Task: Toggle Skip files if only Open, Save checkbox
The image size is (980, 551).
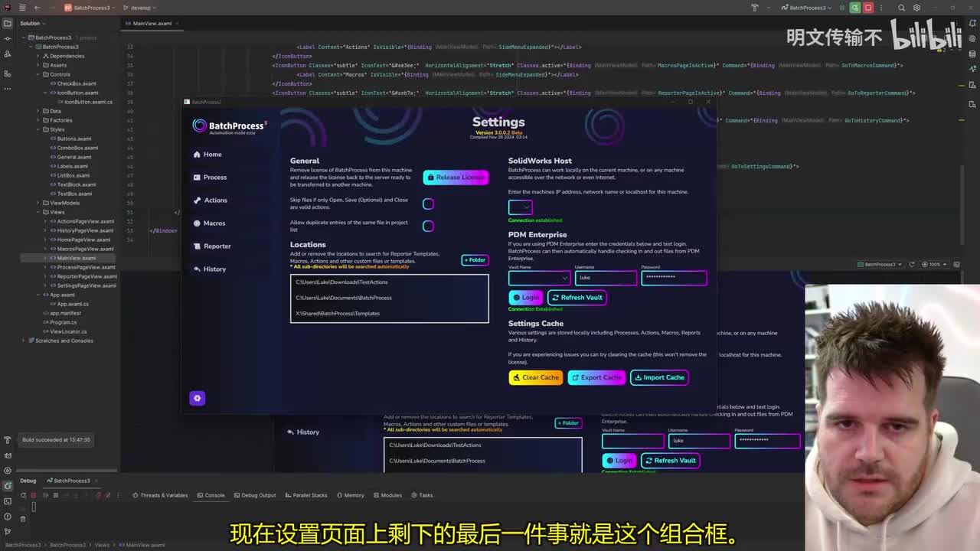Action: (x=428, y=204)
